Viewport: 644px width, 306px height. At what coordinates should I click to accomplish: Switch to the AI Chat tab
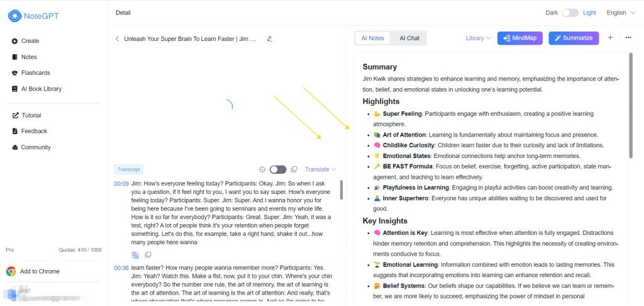(x=409, y=38)
